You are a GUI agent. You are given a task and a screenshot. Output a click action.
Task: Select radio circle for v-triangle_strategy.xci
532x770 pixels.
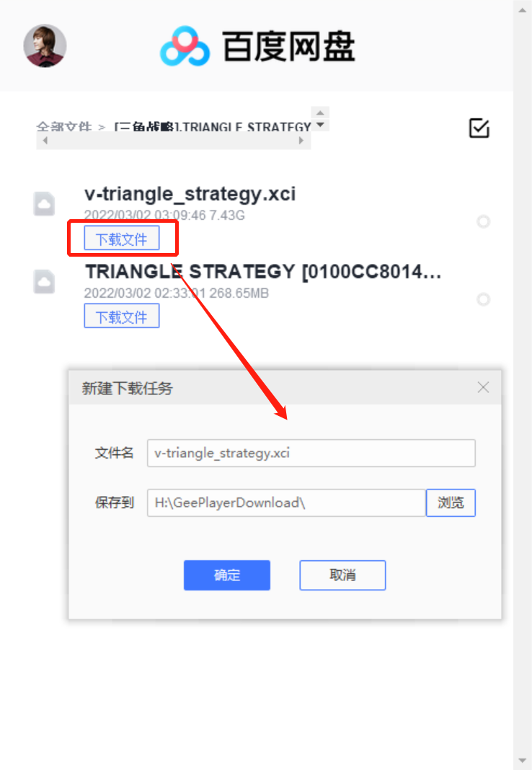click(x=484, y=221)
